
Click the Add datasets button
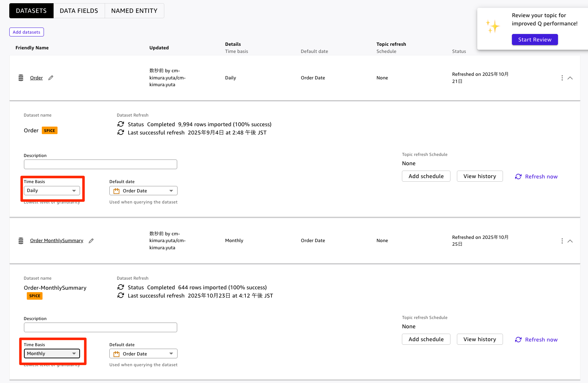(26, 32)
